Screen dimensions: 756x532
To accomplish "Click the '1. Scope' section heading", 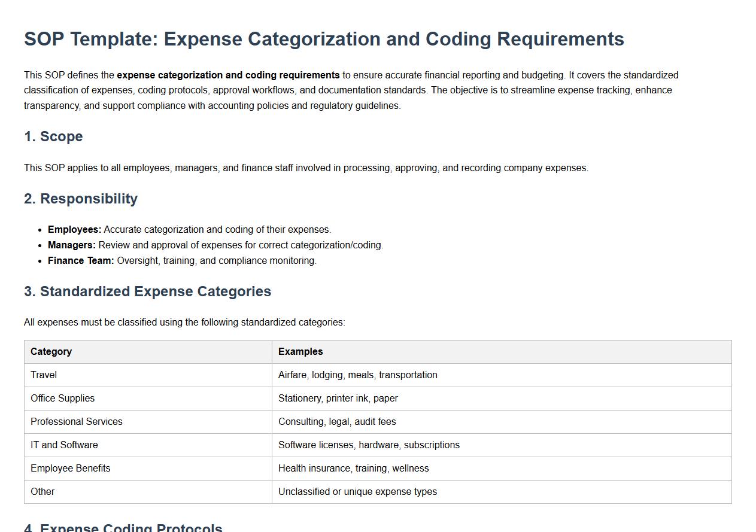I will [53, 136].
